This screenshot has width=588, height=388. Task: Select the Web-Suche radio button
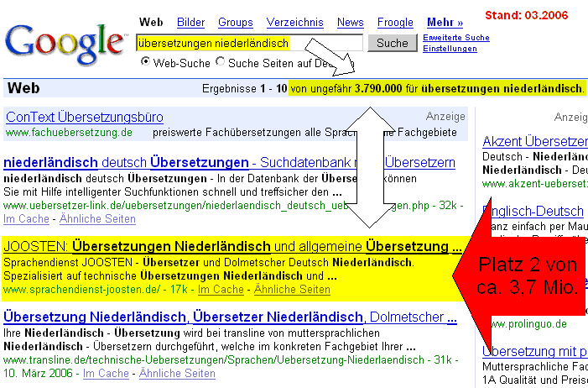[x=145, y=61]
